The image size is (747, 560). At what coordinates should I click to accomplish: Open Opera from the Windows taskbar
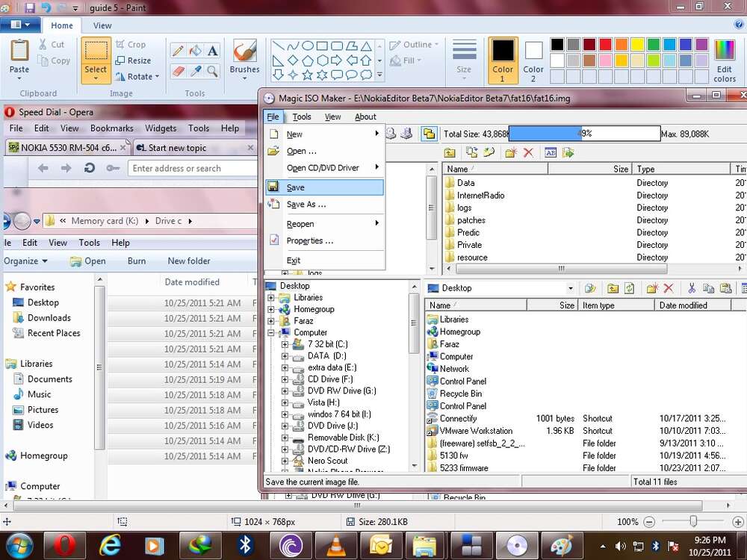tap(63, 546)
